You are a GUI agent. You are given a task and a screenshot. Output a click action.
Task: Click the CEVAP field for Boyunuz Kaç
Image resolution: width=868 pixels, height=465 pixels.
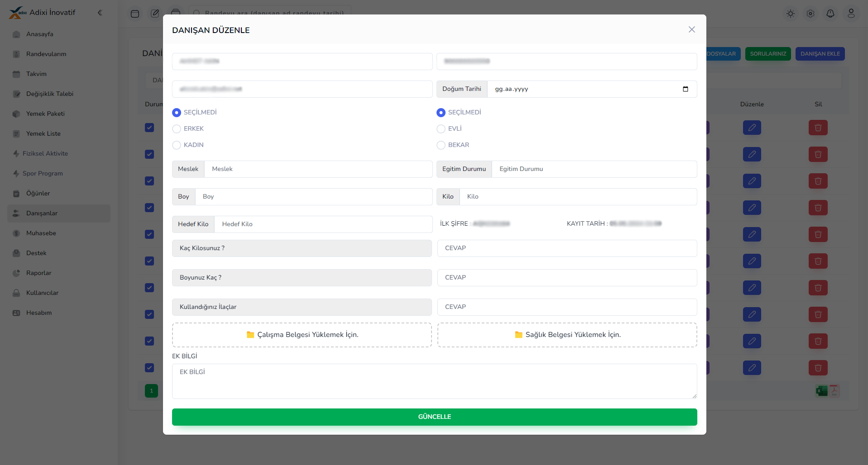(x=567, y=278)
